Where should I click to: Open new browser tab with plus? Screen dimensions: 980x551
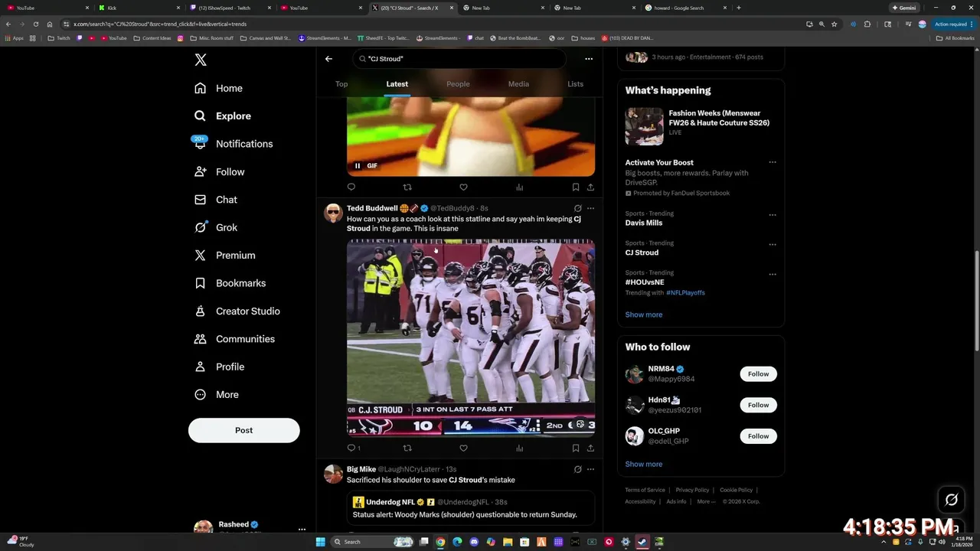tap(738, 8)
